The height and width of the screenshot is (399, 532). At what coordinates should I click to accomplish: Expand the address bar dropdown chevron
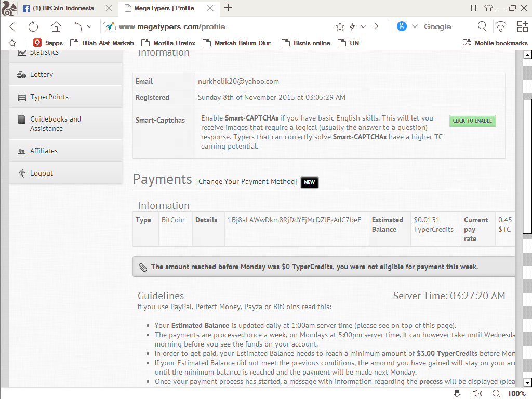point(363,26)
